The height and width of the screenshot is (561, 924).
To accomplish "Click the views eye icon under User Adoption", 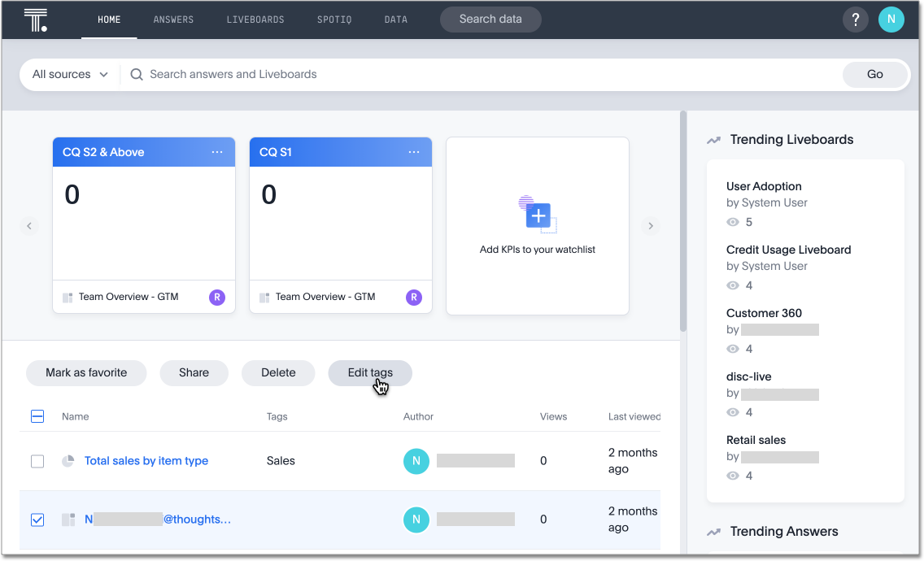I will (x=732, y=221).
